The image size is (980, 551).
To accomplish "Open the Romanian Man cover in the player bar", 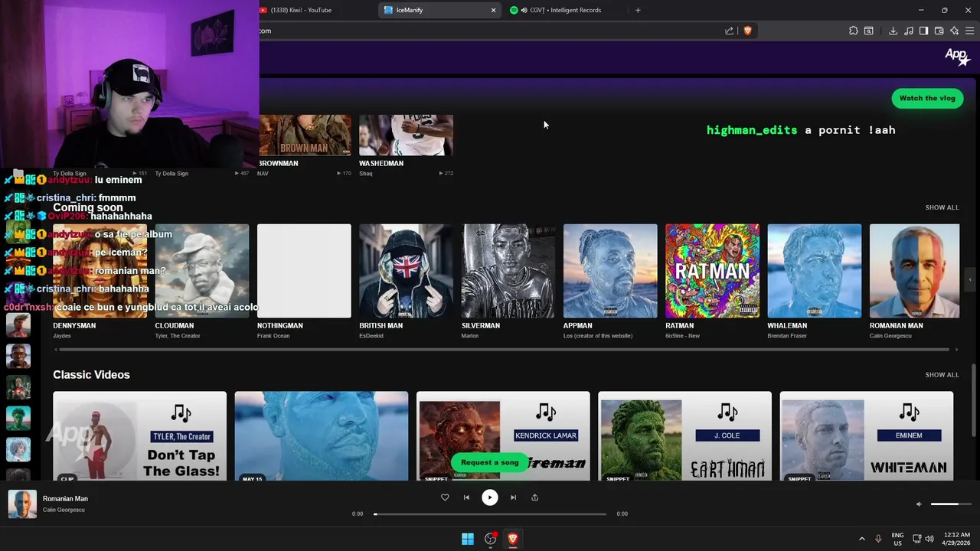I will click(x=22, y=504).
